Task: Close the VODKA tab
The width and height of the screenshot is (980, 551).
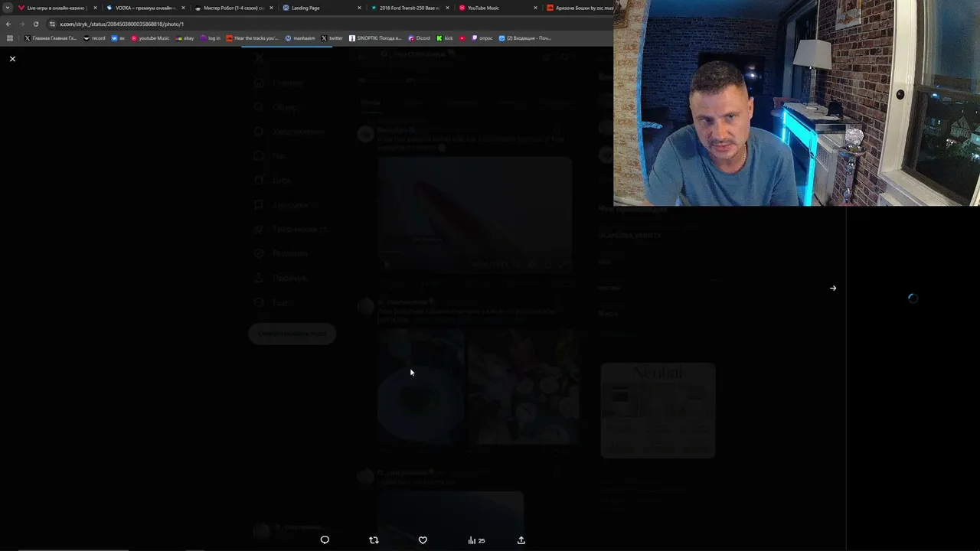Action: [183, 8]
